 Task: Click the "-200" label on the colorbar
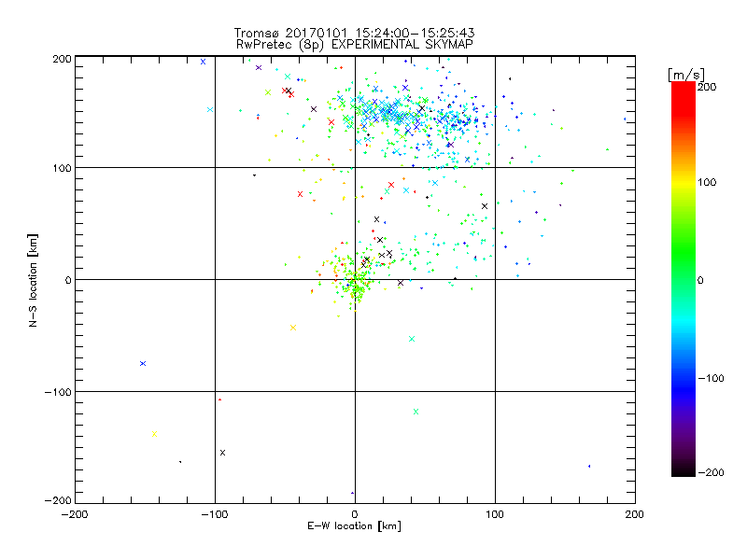click(x=711, y=472)
